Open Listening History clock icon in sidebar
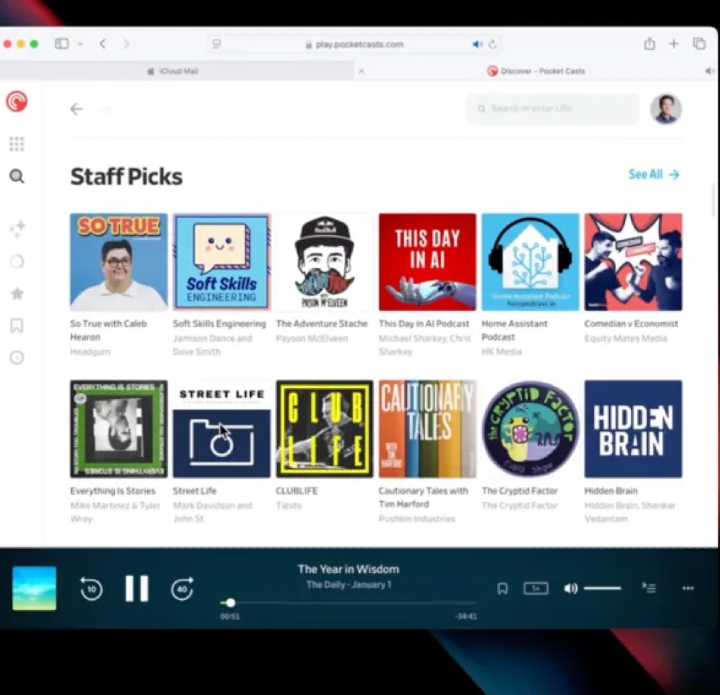 (x=17, y=358)
